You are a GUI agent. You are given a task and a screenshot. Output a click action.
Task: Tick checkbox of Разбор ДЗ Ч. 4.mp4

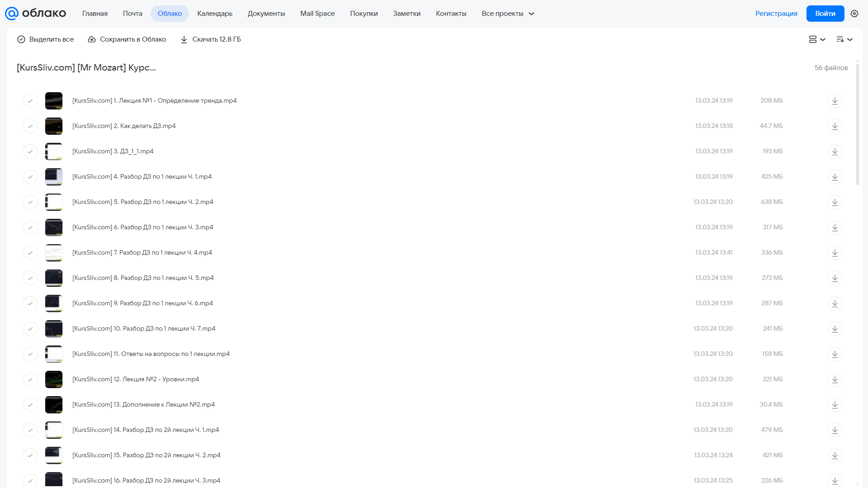coord(30,253)
